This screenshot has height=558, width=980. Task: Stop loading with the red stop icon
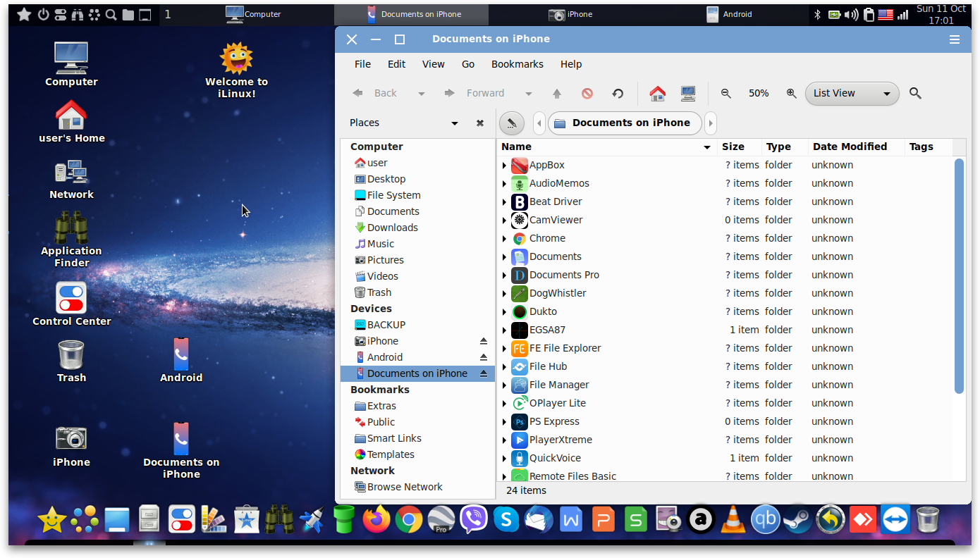pyautogui.click(x=587, y=93)
